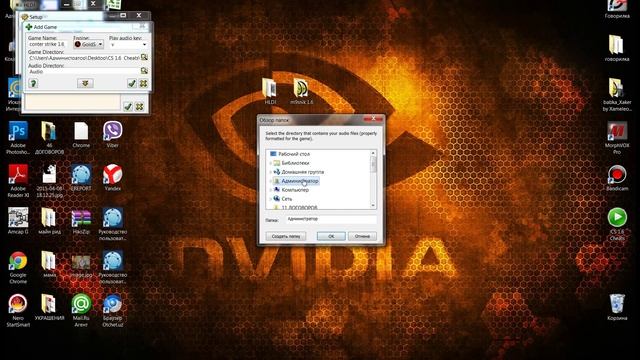The width and height of the screenshot is (640, 360).
Task: Select the Amcap desktop icon
Action: click(x=18, y=221)
